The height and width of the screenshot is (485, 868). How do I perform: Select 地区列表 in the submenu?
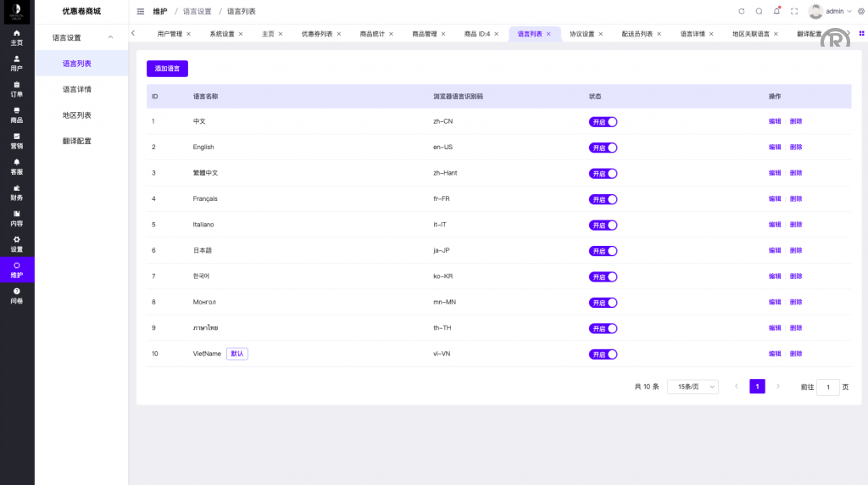pyautogui.click(x=77, y=115)
